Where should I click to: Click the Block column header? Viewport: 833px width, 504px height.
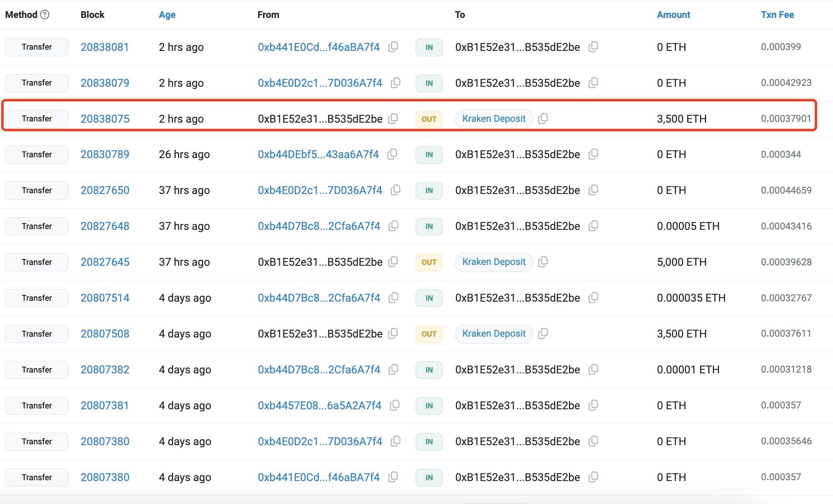[x=92, y=14]
